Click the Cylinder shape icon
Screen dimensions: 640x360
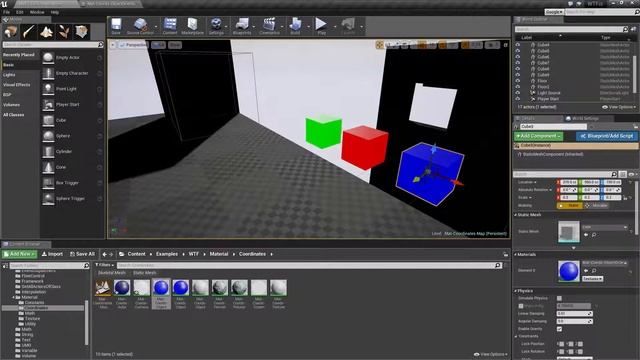point(48,151)
